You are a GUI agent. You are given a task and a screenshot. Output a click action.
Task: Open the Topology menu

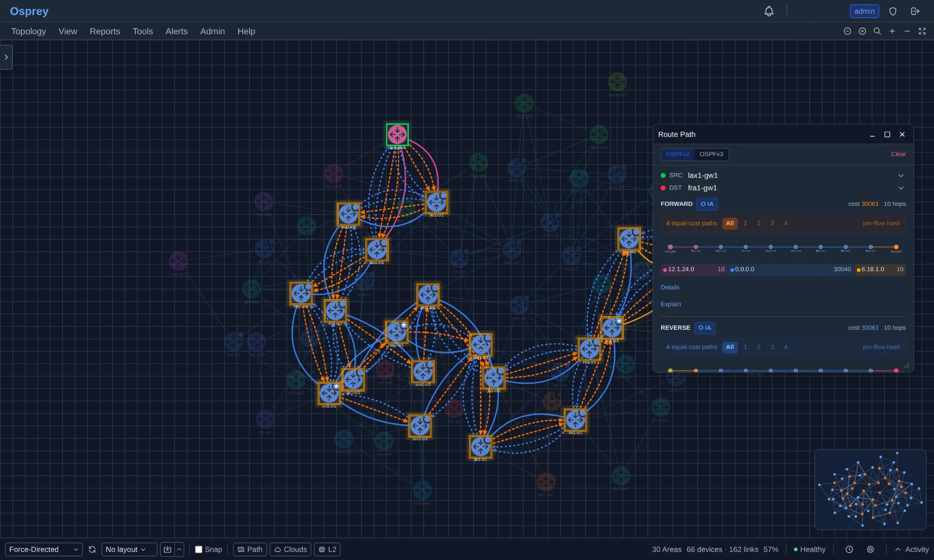pyautogui.click(x=29, y=31)
